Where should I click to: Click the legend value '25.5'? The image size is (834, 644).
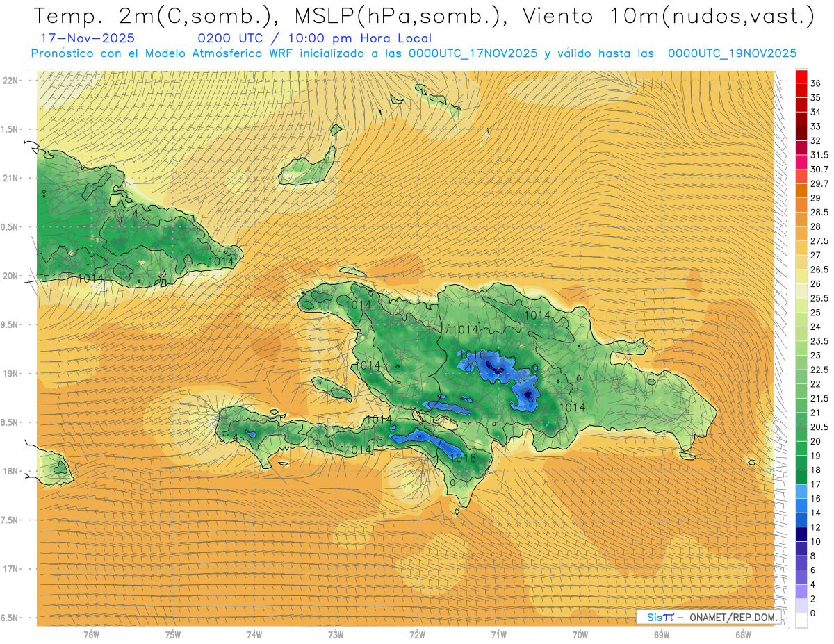(820, 299)
